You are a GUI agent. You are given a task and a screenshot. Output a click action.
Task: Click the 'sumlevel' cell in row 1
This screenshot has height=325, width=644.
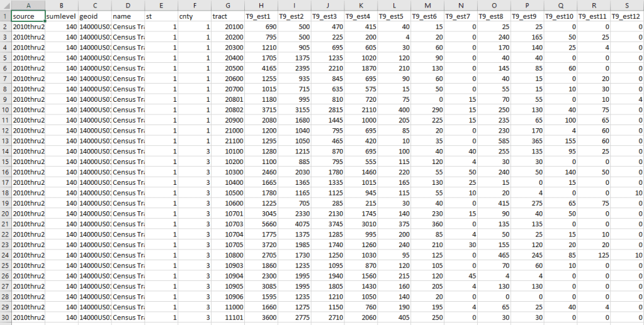click(62, 16)
